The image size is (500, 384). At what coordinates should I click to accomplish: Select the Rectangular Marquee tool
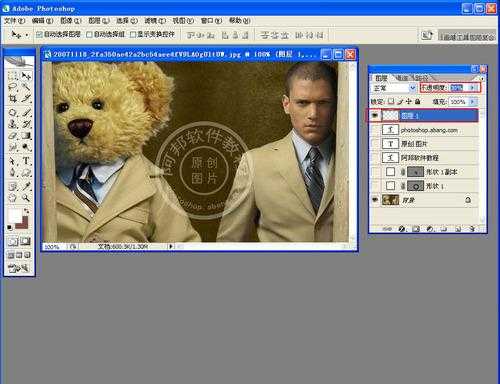coord(13,76)
